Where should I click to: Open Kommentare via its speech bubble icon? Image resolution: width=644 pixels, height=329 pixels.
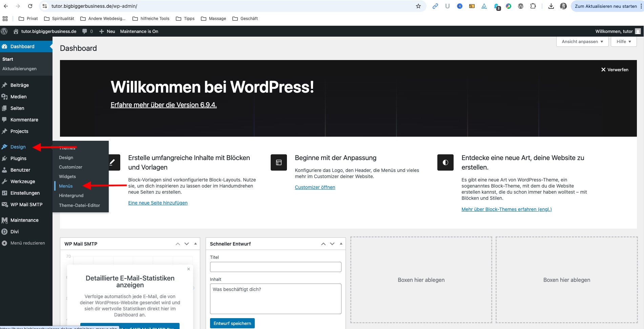pyautogui.click(x=4, y=120)
